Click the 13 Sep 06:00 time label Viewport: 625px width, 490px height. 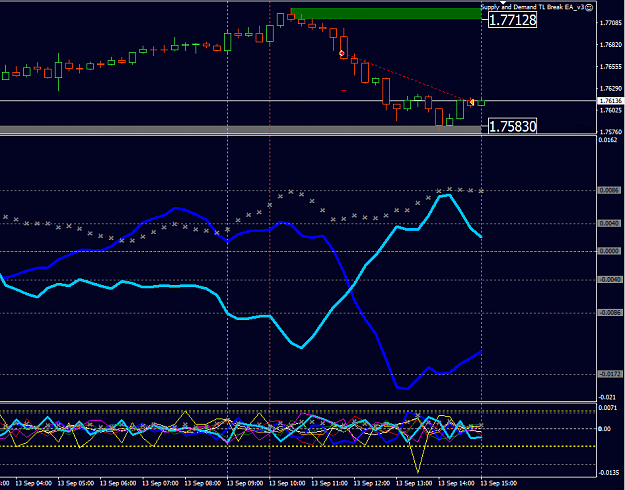tap(118, 483)
